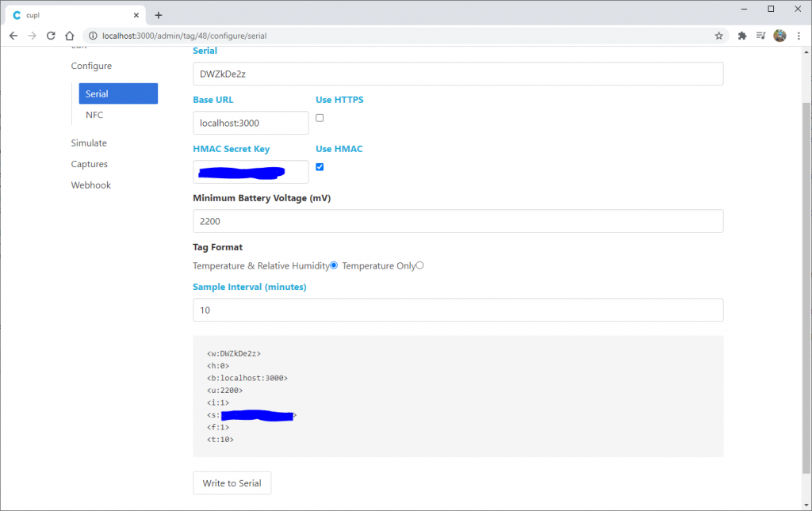Click the HMAC Secret Key label
Screen dimensions: 812x511
click(231, 149)
